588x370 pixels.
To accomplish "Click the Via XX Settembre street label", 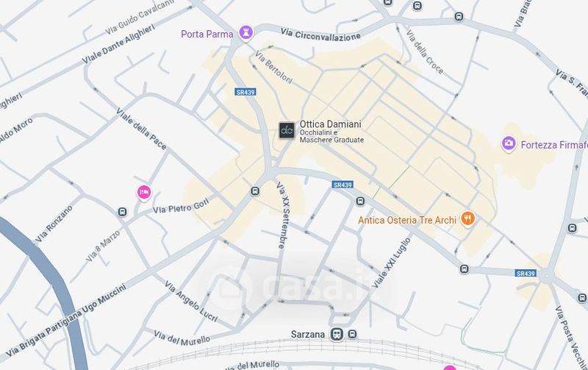I will point(284,216).
